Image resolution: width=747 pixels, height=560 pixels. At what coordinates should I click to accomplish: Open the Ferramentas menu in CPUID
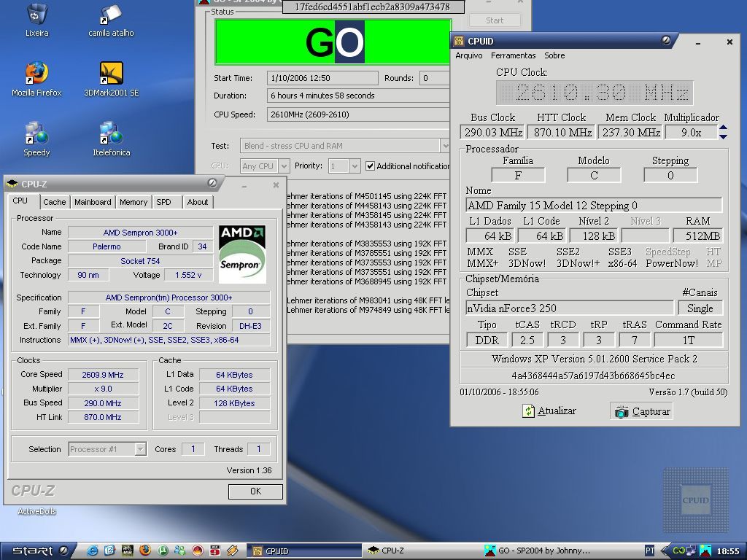point(513,55)
